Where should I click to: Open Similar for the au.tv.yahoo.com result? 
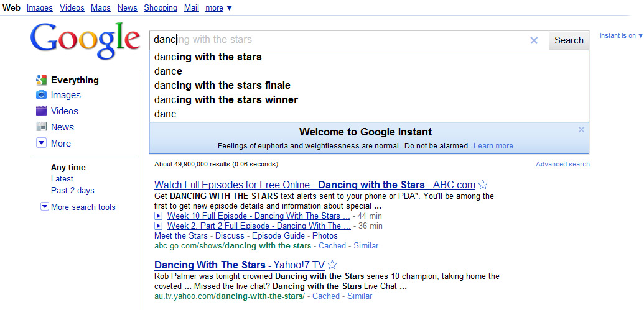point(360,296)
